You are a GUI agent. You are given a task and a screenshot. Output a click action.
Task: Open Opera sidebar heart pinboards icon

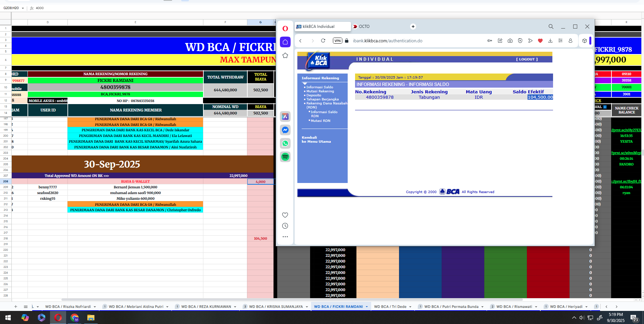pyautogui.click(x=285, y=215)
